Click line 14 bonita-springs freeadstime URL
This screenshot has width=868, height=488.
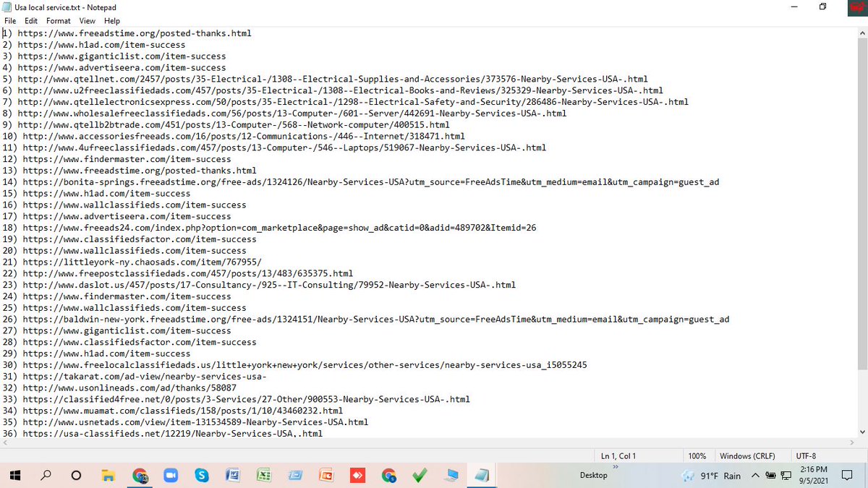coord(371,182)
